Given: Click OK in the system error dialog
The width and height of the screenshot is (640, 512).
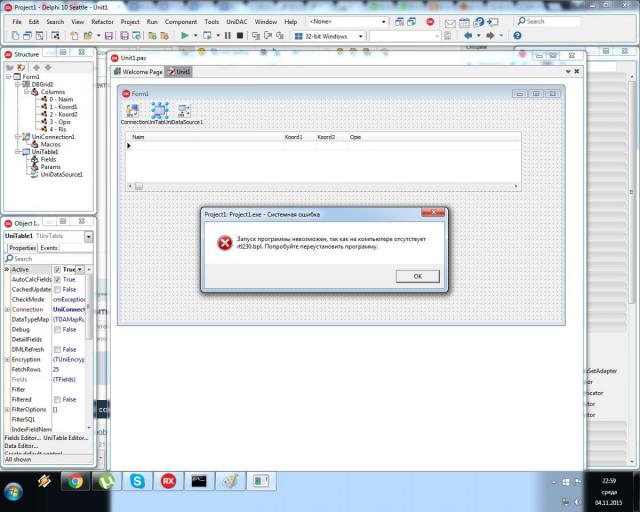Looking at the screenshot, I should [x=418, y=276].
